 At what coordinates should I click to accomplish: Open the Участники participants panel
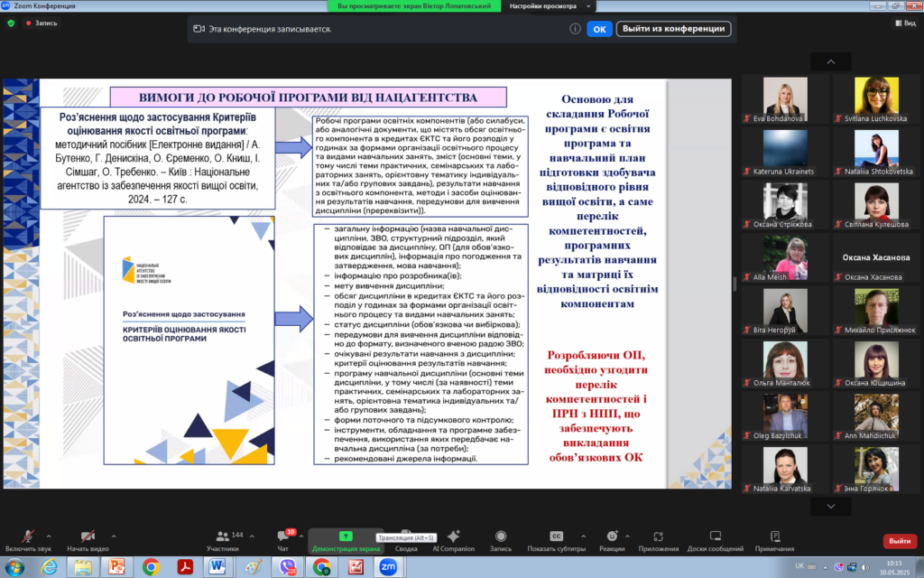[222, 536]
